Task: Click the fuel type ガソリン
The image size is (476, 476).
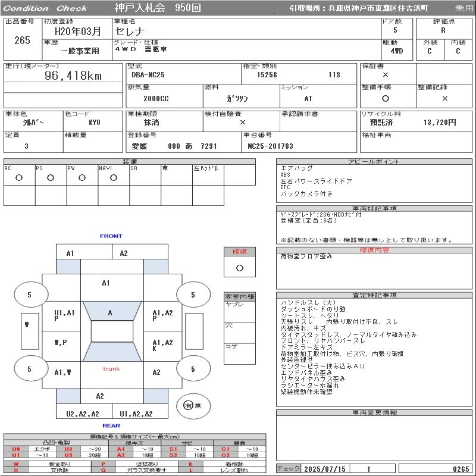Action: pyautogui.click(x=237, y=99)
